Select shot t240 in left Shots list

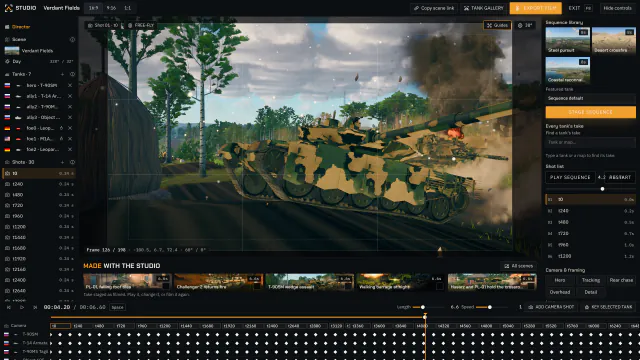tap(39, 184)
